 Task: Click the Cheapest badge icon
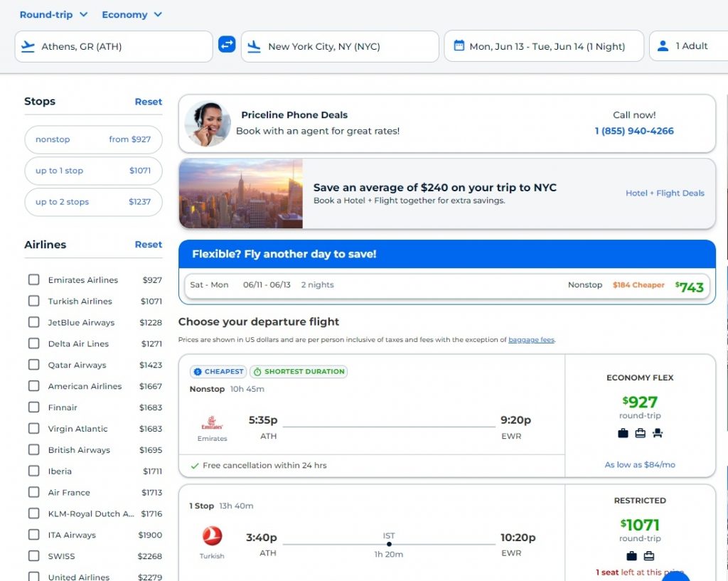point(198,371)
